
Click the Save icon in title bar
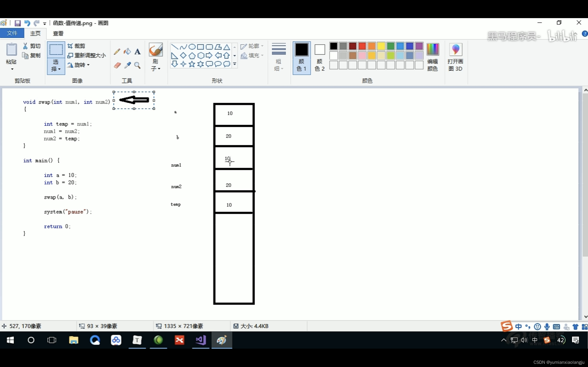click(x=17, y=23)
